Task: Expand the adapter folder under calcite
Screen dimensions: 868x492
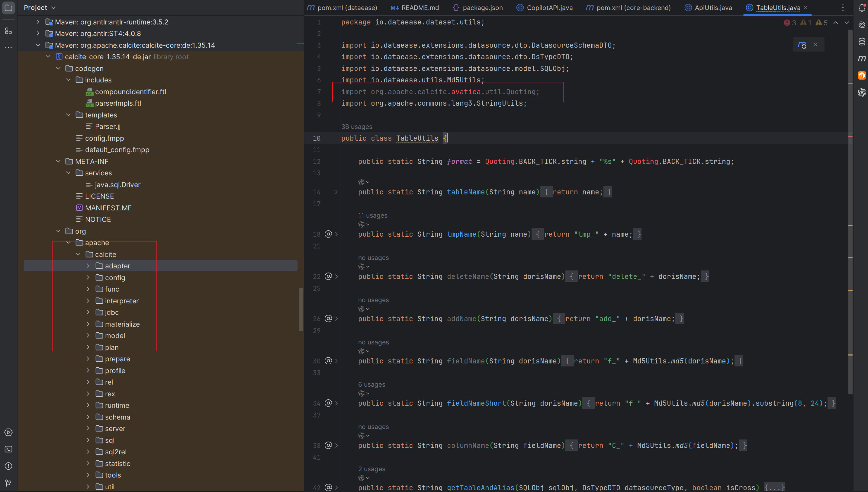Action: point(88,266)
